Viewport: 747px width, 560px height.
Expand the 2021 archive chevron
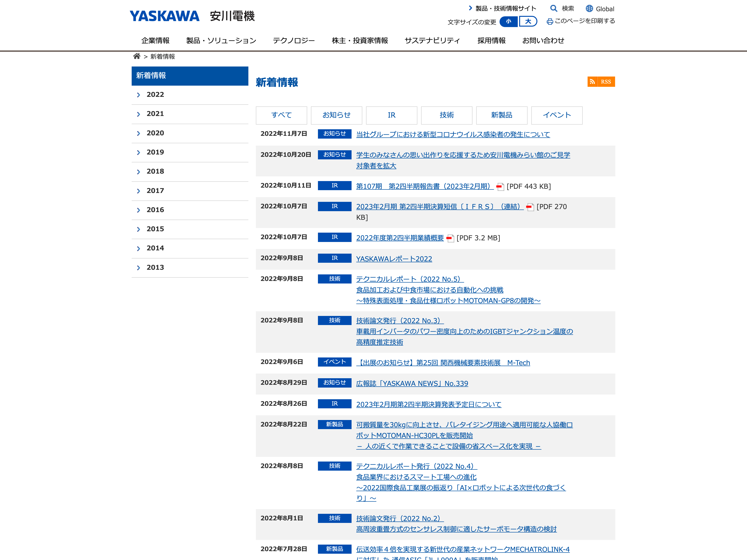click(138, 114)
